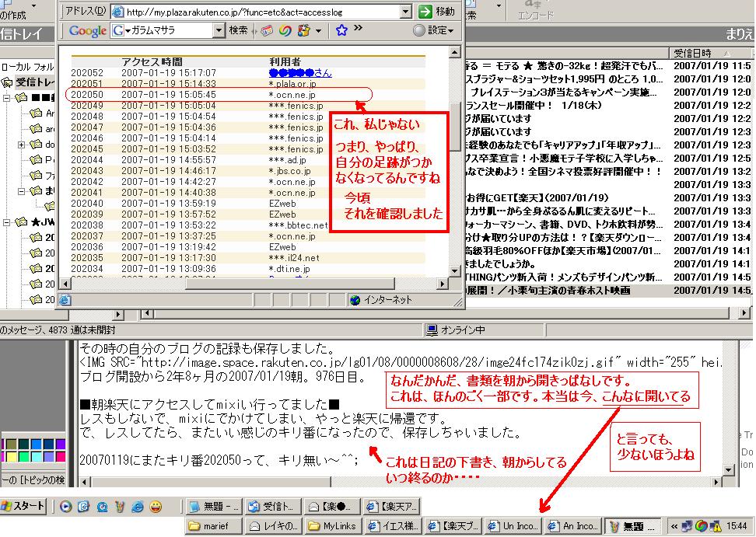Select 受信トレイ folder in mail folder tree

click(x=30, y=82)
